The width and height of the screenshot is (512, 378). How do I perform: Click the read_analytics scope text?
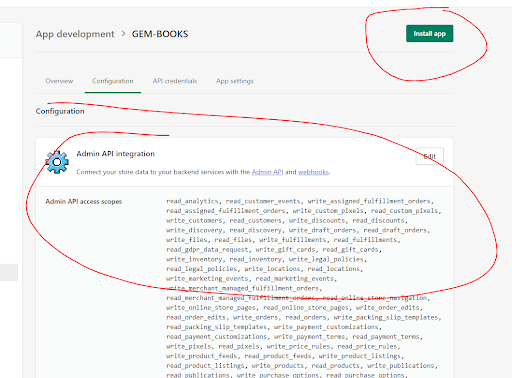point(192,201)
